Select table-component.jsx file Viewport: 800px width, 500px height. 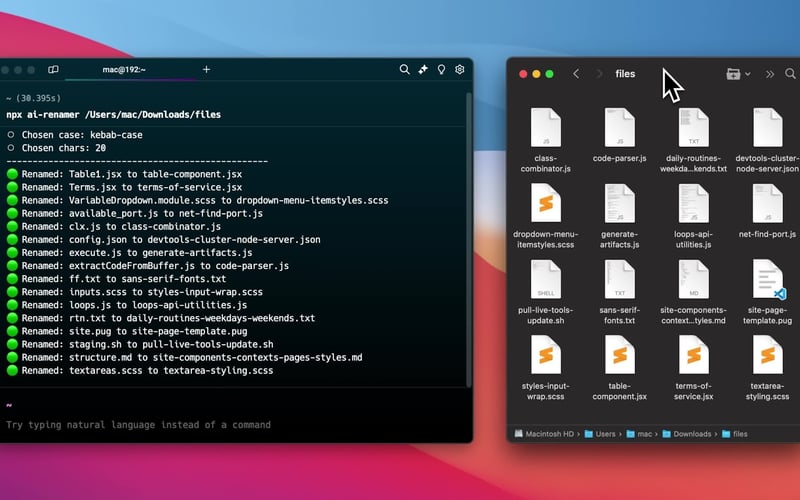point(619,368)
